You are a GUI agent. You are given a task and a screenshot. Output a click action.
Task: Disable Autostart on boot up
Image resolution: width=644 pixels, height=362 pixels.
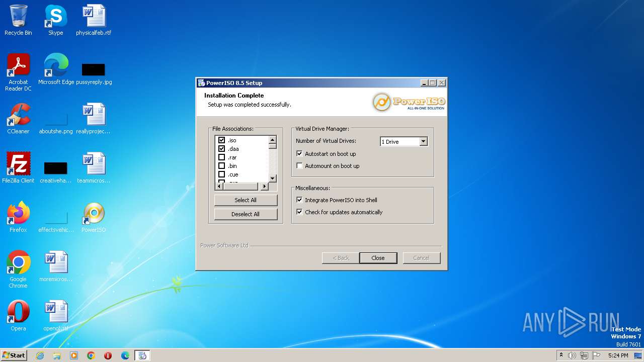point(299,154)
